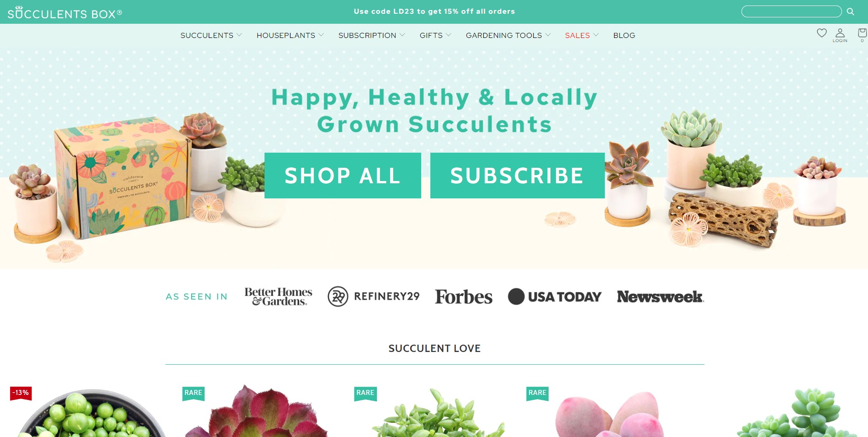The image size is (868, 437).
Task: Click the Better Homes & Gardens logo
Action: point(278,296)
